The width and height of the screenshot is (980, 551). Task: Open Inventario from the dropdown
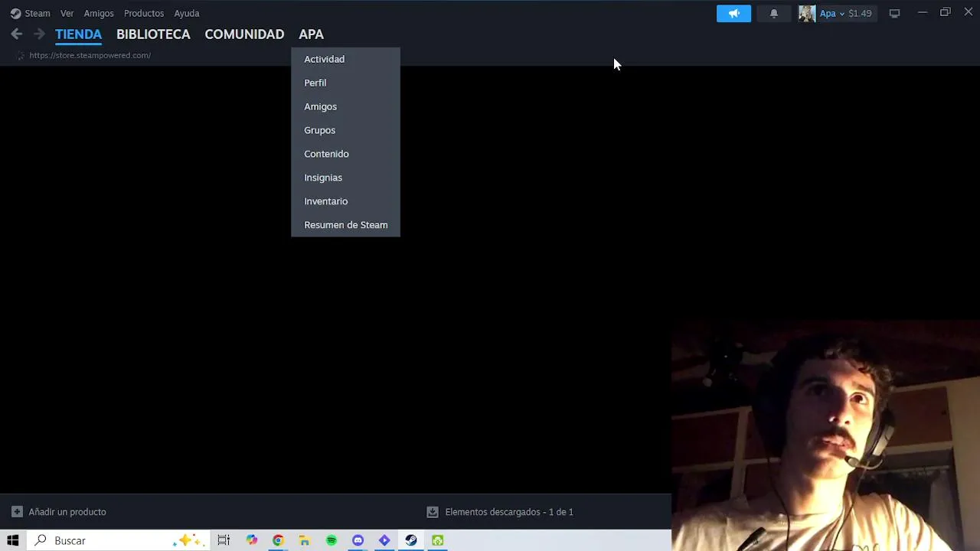345,201
